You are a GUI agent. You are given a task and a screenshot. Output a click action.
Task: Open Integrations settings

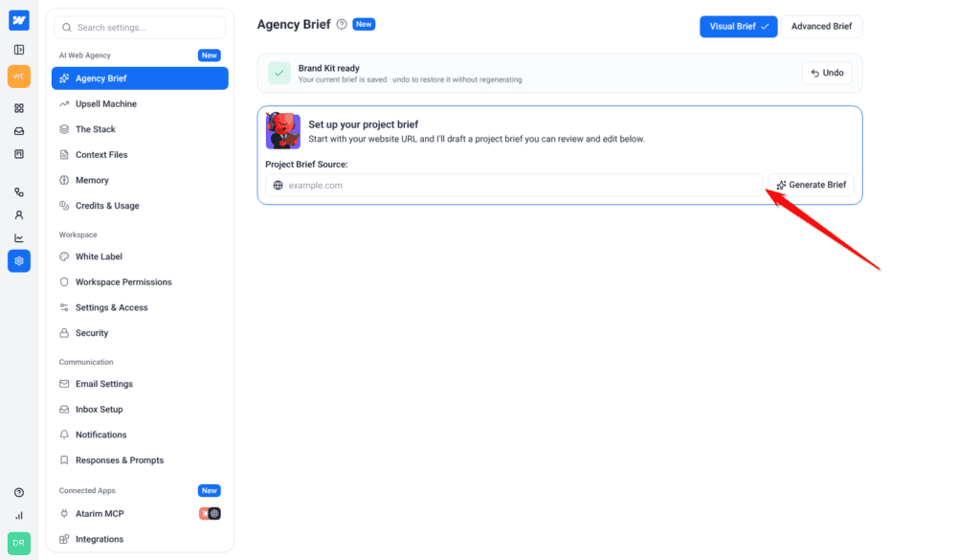coord(140,539)
